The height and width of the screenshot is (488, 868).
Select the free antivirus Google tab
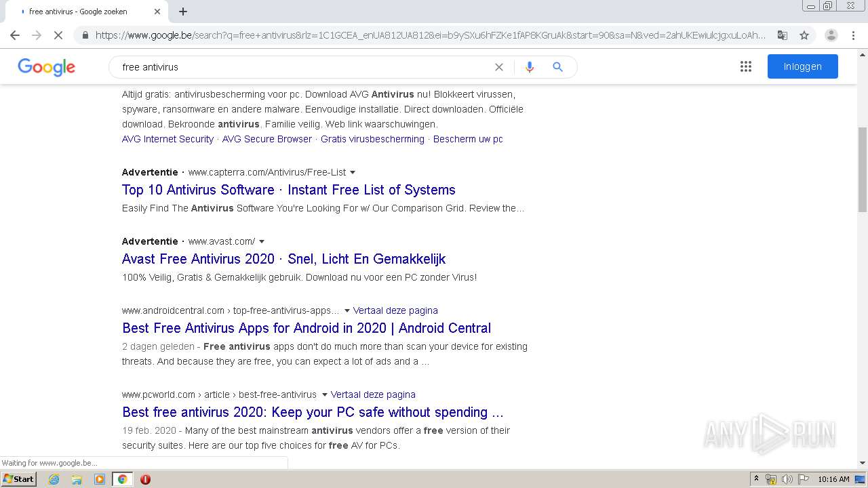click(x=85, y=12)
